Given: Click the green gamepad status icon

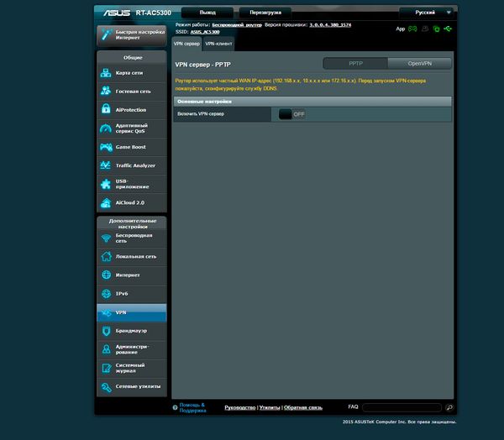Looking at the screenshot, I should click(x=412, y=29).
